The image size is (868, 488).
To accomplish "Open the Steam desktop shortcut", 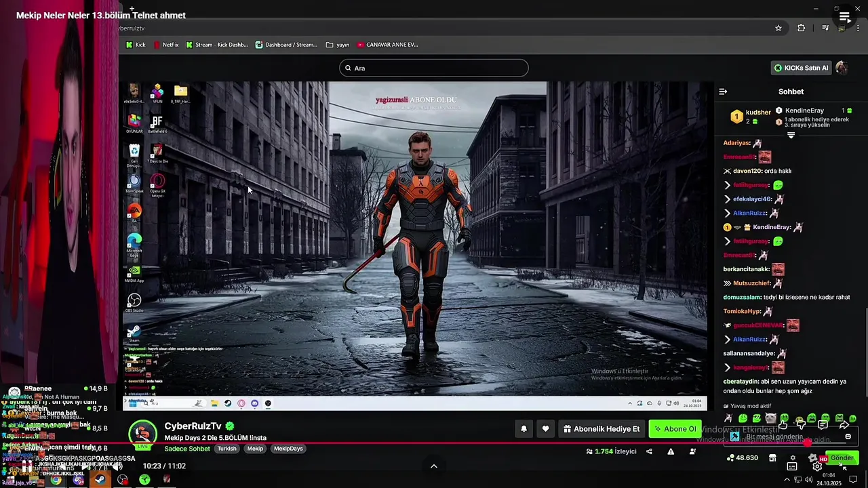I will 134,333.
